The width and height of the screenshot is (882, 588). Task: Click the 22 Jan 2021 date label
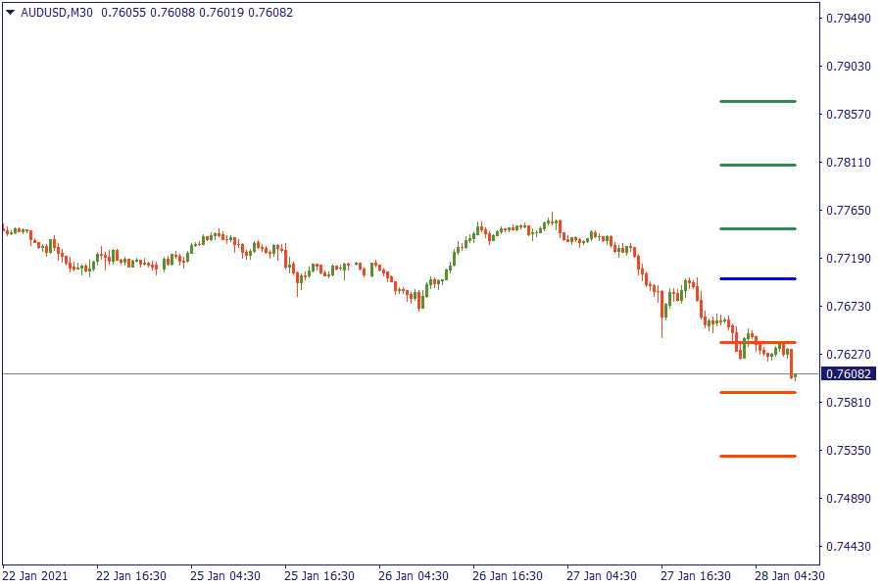36,576
